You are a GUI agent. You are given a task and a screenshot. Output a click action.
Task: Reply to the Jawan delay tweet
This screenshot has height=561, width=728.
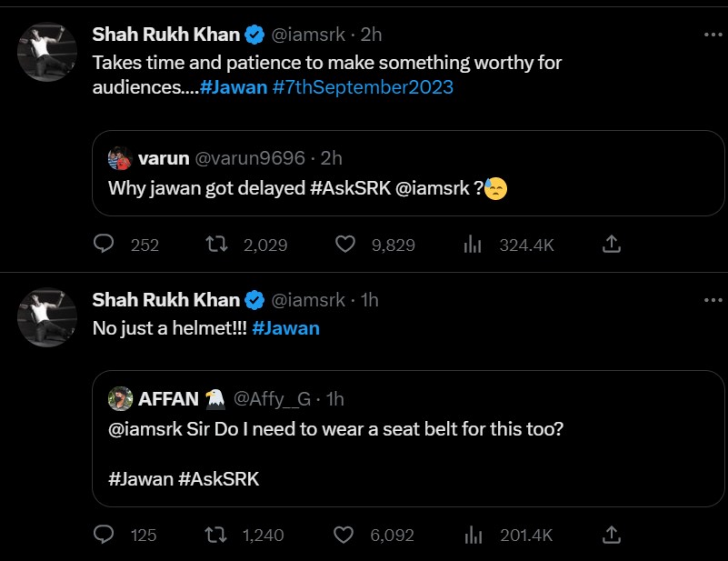pyautogui.click(x=105, y=244)
